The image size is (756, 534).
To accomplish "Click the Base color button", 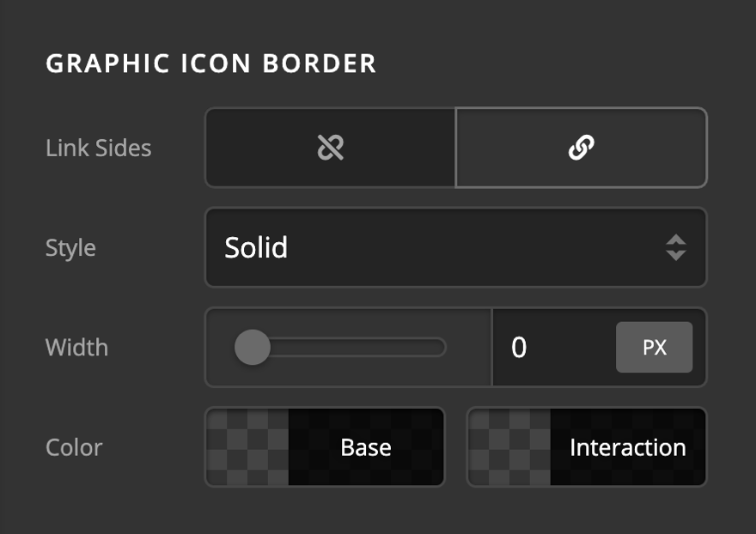I will [x=325, y=447].
